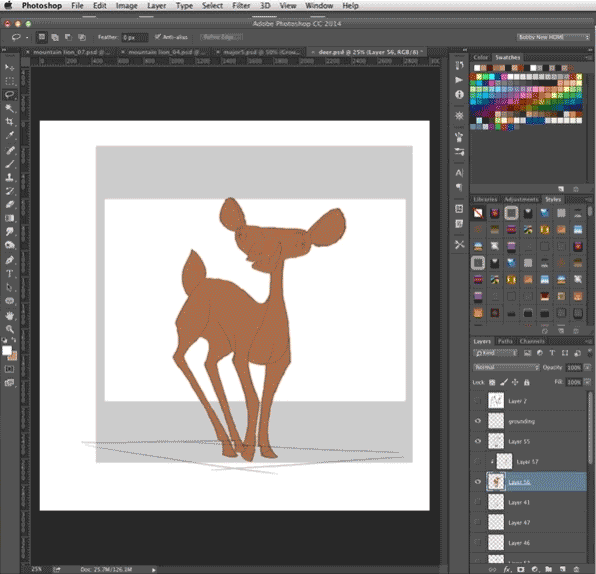Click Subtract from selection mode button
The image size is (596, 574).
(68, 37)
